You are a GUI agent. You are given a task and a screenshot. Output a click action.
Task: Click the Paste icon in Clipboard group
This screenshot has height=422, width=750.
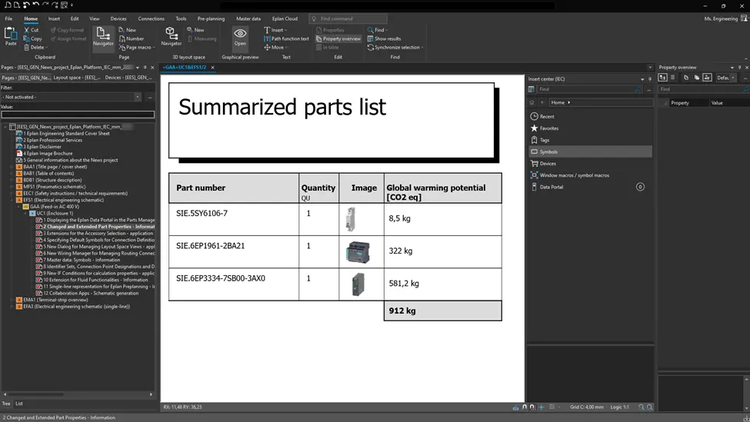(x=11, y=37)
